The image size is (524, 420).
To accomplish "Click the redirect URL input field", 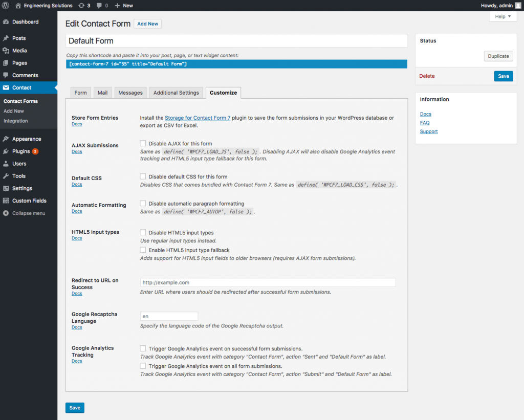I will click(268, 282).
